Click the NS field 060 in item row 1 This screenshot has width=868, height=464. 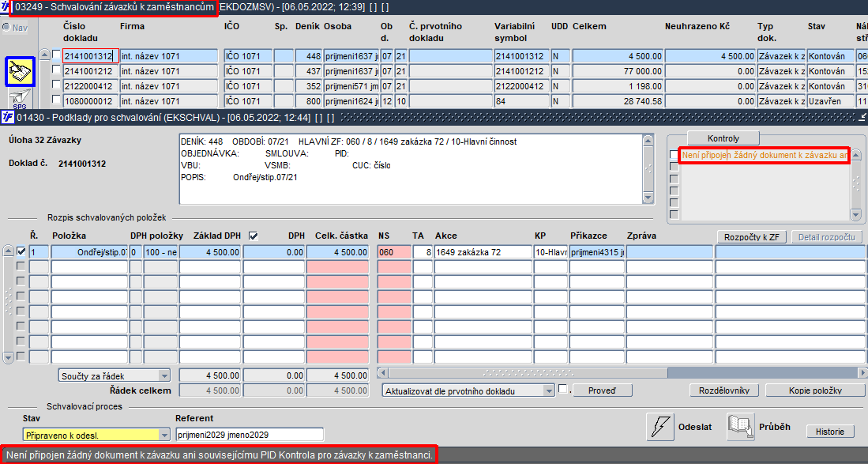[394, 252]
